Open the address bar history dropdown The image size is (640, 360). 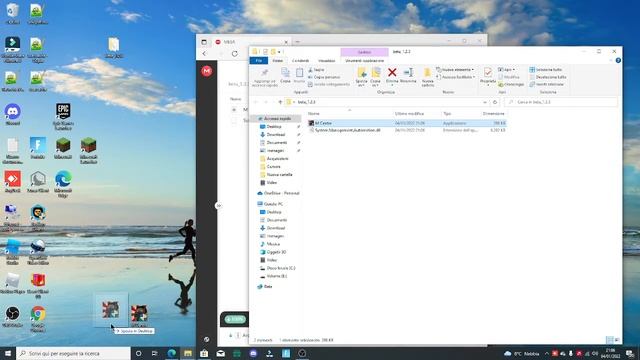[485, 102]
